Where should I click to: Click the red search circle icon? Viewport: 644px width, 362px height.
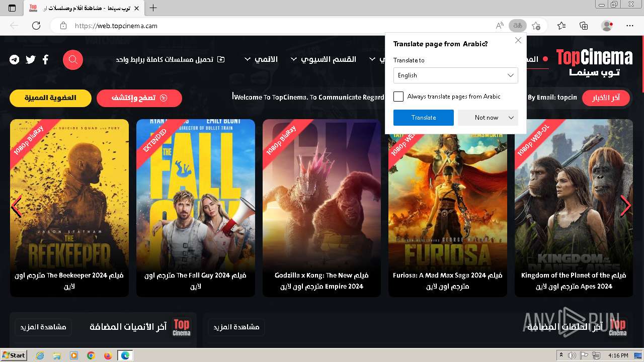coord(73,60)
